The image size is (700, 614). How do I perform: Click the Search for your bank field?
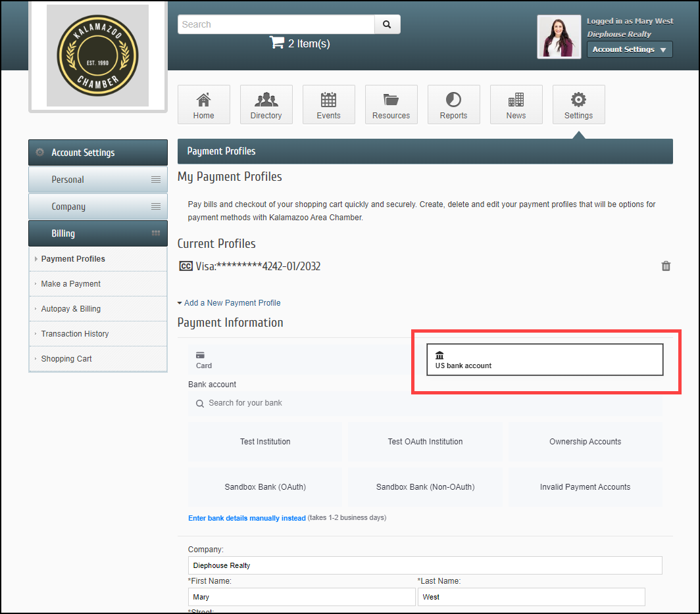[x=425, y=403]
